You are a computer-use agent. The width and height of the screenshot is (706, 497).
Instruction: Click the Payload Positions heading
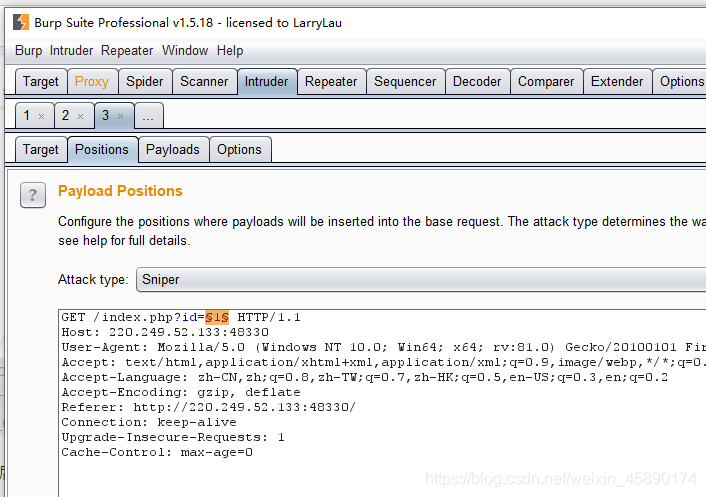(x=120, y=191)
